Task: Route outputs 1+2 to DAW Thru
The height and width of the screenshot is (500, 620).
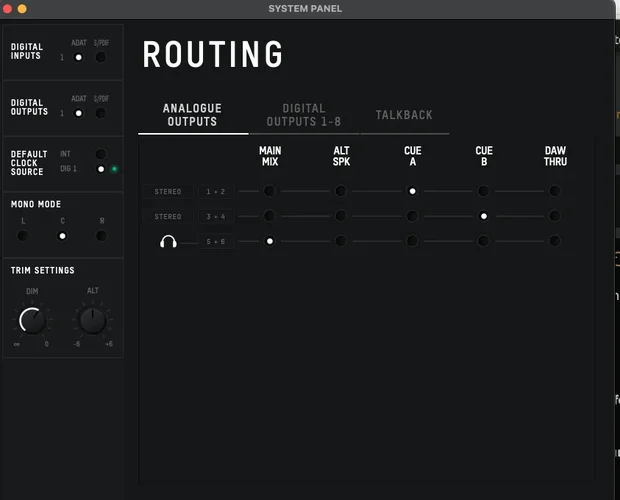Action: 555,191
